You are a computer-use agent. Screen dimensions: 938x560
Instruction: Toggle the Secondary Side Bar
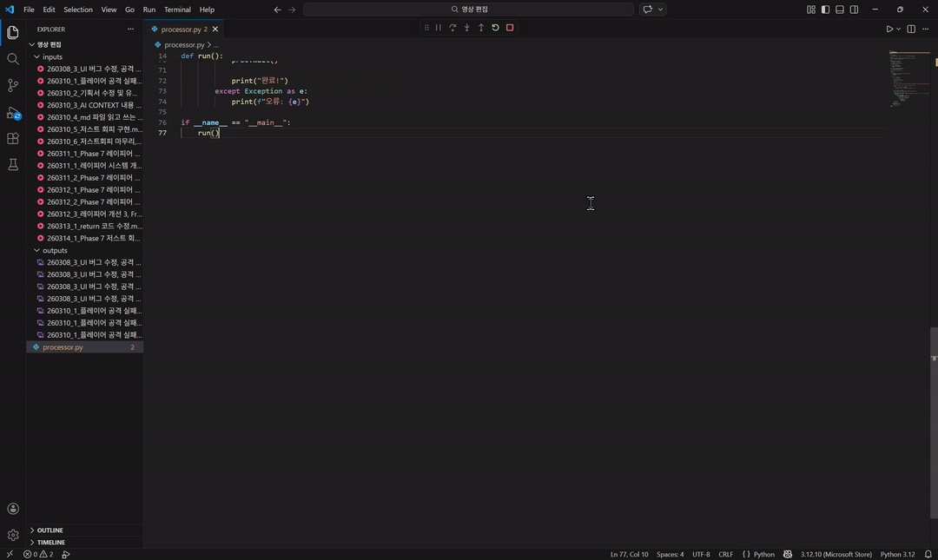click(855, 10)
